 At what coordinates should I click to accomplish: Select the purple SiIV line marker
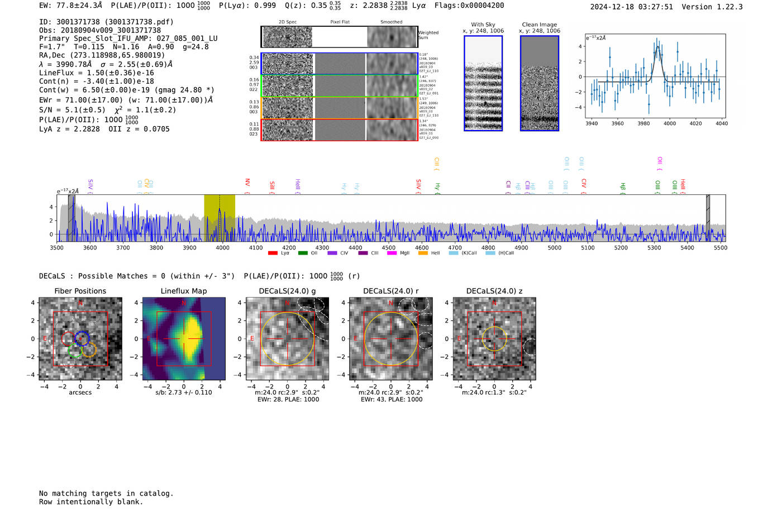[x=90, y=186]
